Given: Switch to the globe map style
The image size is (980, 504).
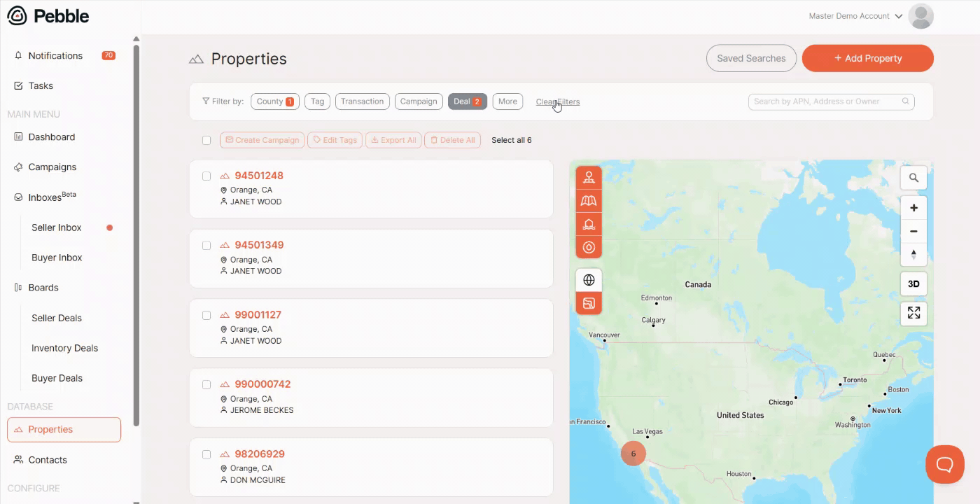Looking at the screenshot, I should click(x=589, y=280).
